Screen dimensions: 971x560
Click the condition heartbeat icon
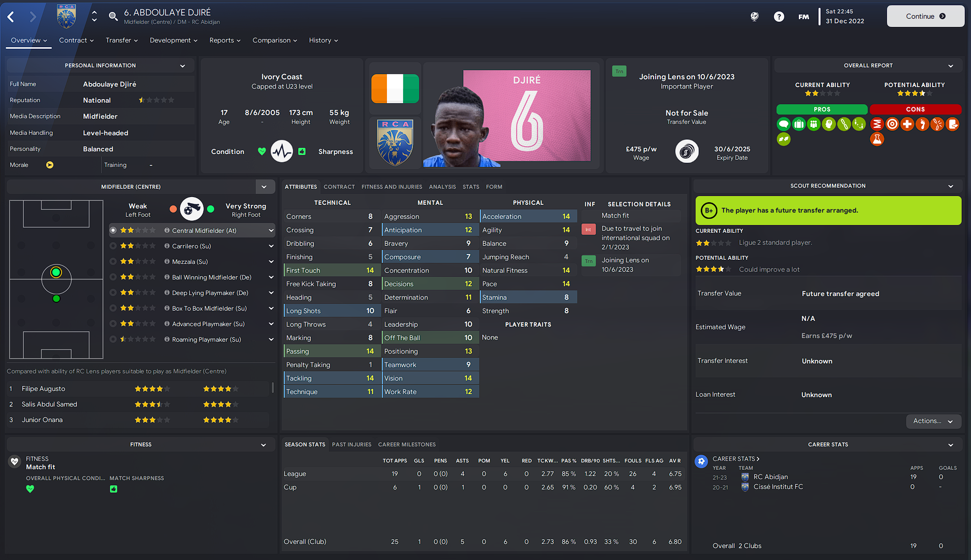coord(282,151)
